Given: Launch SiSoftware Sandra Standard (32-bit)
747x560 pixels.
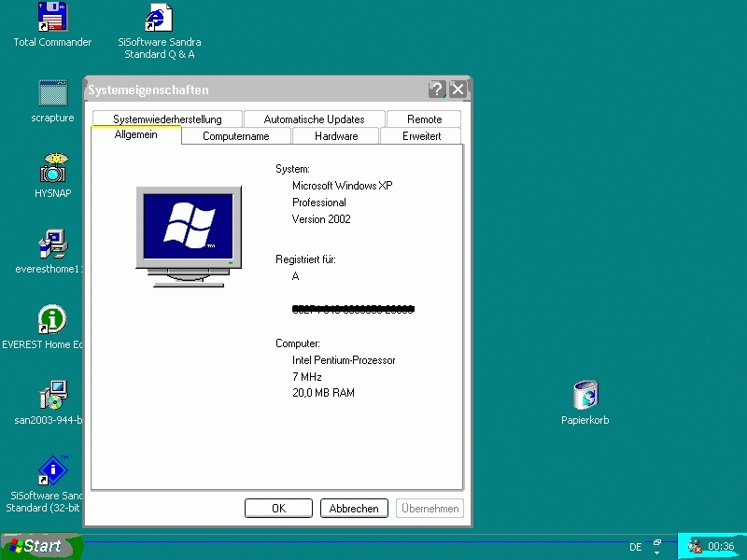Looking at the screenshot, I should (51, 471).
